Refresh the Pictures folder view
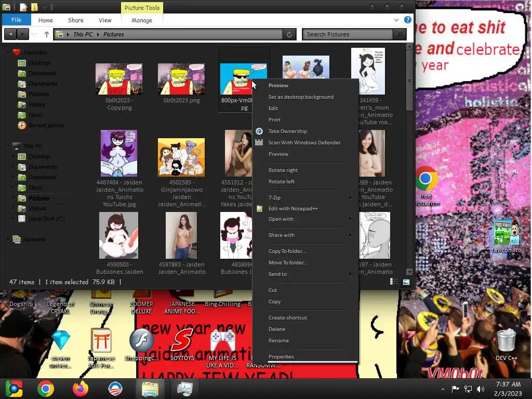Screen dimensions: 532x399 pos(289,34)
